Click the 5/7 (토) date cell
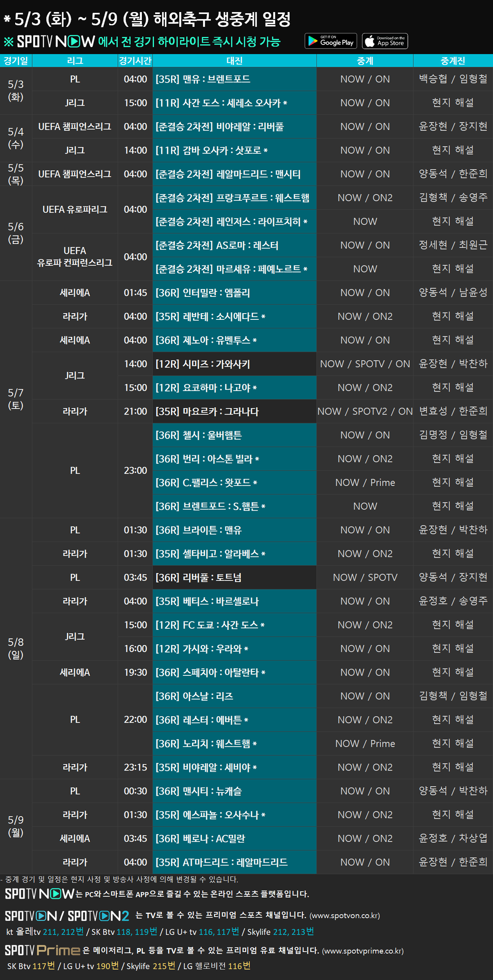 point(16,399)
